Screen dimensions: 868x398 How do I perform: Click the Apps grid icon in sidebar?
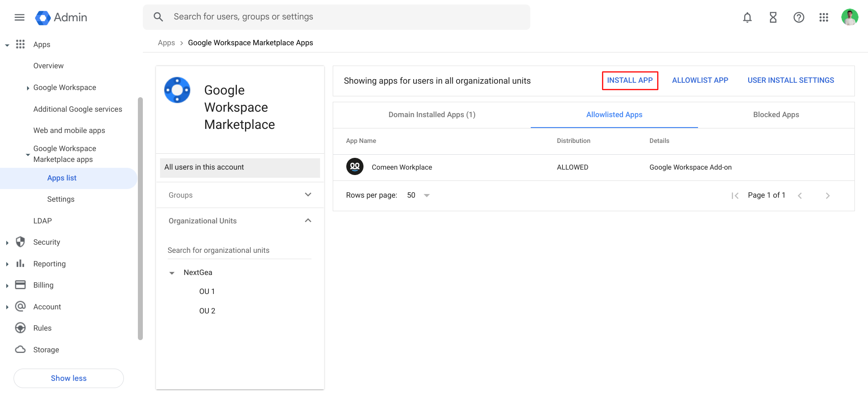click(20, 44)
